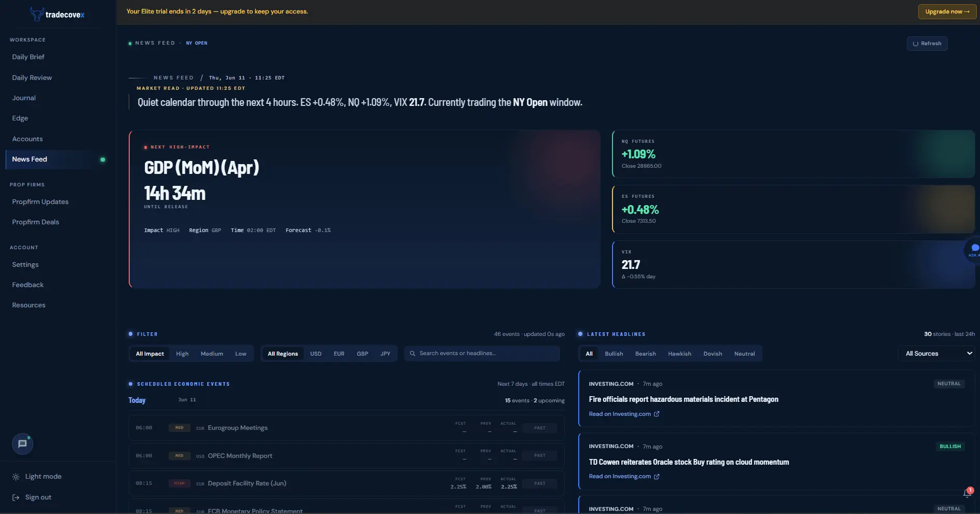Open the chat bubble icon in sidebar

click(x=22, y=444)
